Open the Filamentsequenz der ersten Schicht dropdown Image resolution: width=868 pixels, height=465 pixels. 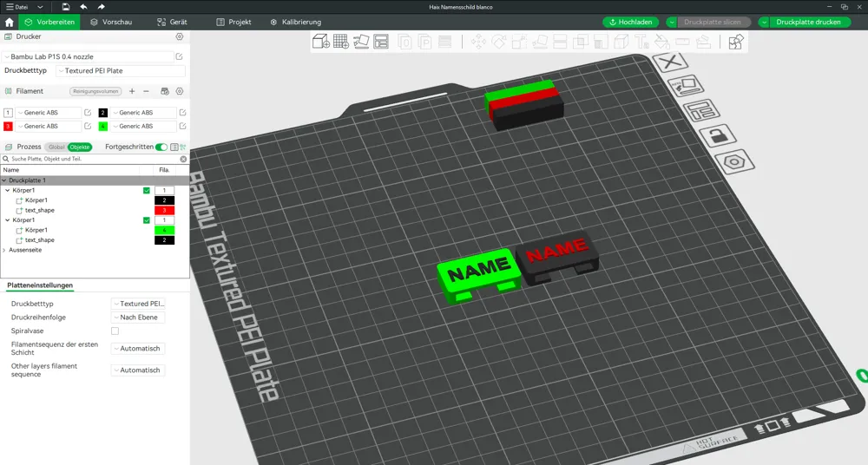(x=138, y=348)
